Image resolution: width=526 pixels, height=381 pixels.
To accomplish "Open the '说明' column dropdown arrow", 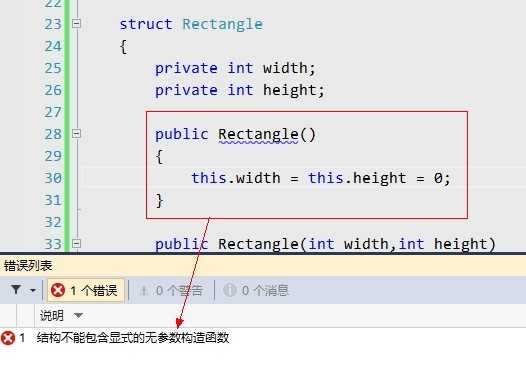I will (x=78, y=315).
